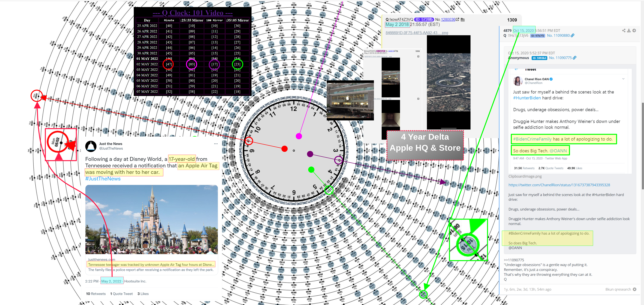This screenshot has width=644, height=305.
Task: Open the Disney castle photo in the tweet
Action: point(151,219)
